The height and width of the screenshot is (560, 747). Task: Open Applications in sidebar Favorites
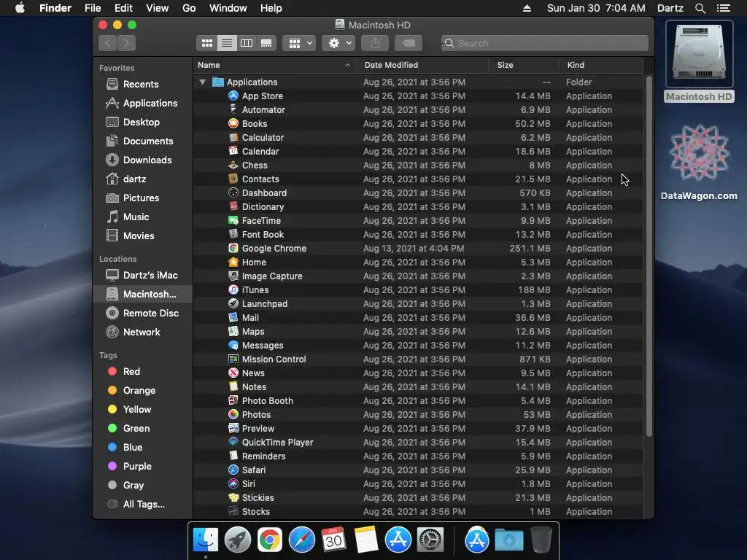[x=143, y=103]
